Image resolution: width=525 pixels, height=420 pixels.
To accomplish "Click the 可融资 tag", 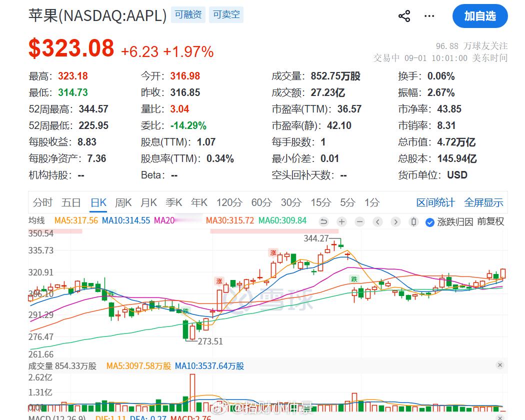I will click(x=188, y=14).
